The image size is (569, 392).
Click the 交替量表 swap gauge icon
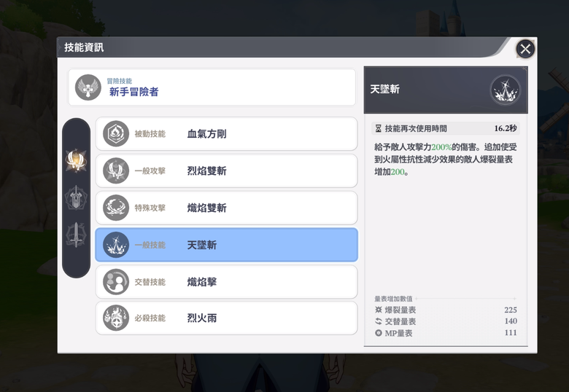coord(379,321)
